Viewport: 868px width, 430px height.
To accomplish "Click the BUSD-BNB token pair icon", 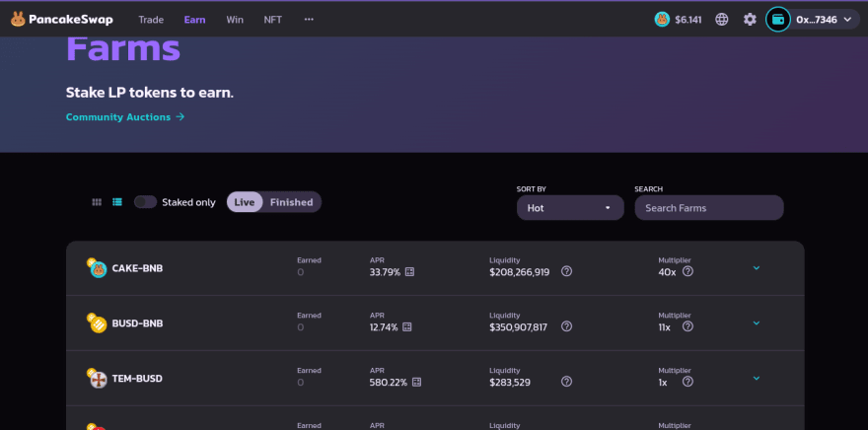I will click(97, 323).
